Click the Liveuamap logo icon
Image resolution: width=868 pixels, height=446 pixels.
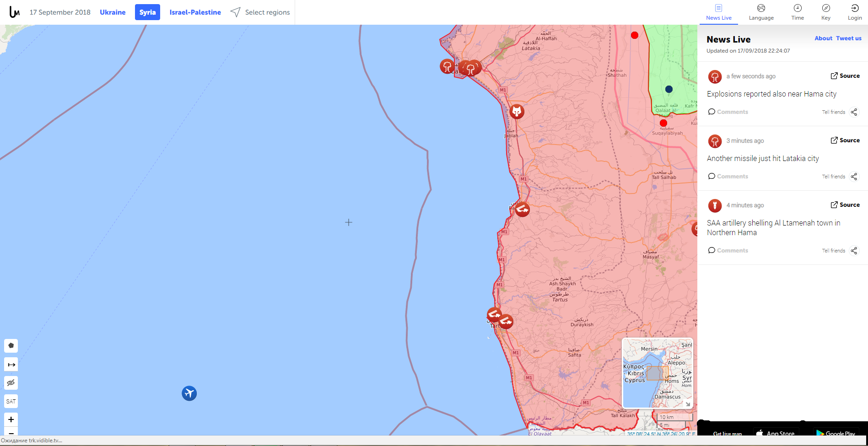15,12
